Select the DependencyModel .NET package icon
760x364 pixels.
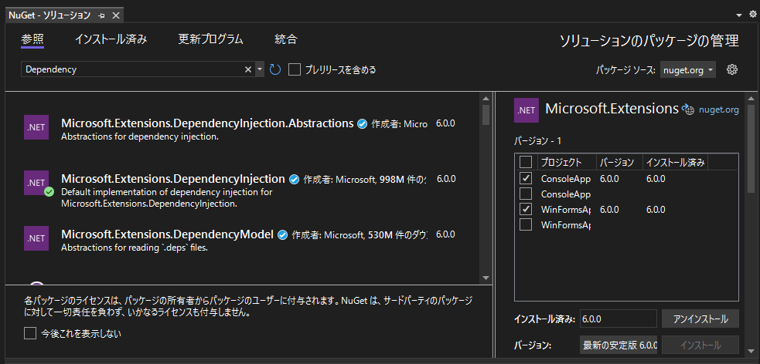coord(36,238)
